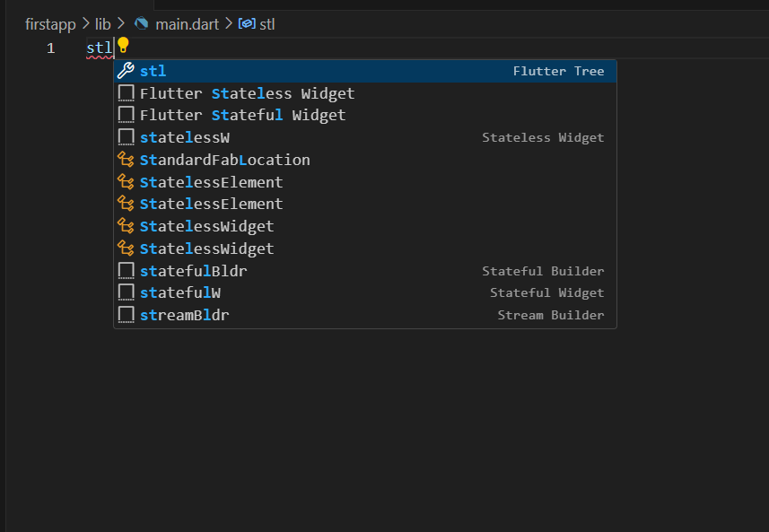
Task: Select streamBldr Stream Builder suggestion
Action: [365, 315]
